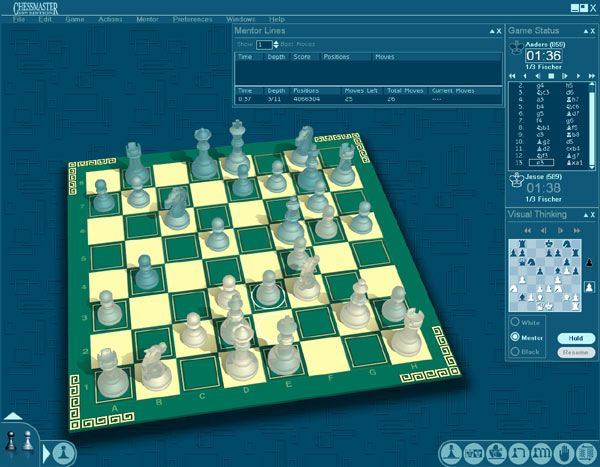
Task: Open the Help menu
Action: click(x=277, y=19)
